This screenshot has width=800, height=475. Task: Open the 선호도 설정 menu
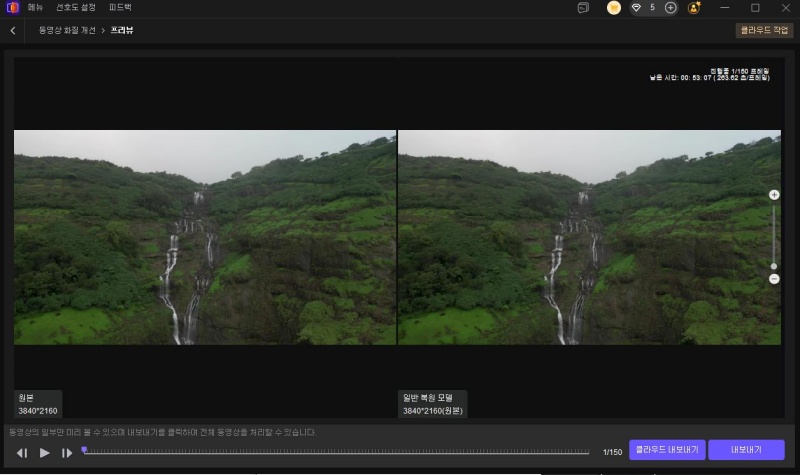(75, 7)
